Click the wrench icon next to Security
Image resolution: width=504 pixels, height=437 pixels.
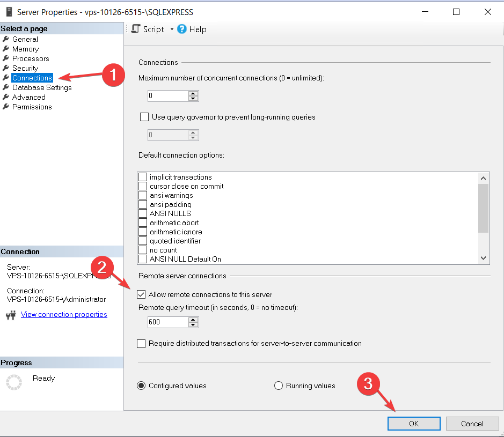click(5, 68)
